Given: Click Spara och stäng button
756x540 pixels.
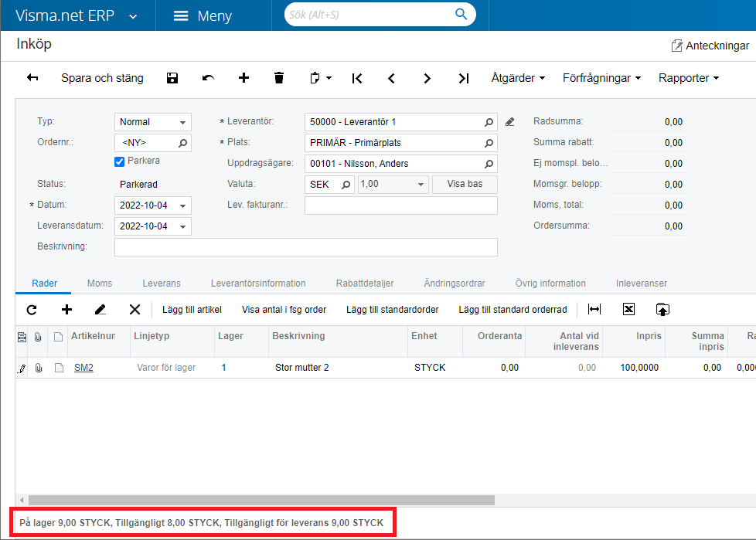Looking at the screenshot, I should 102,78.
